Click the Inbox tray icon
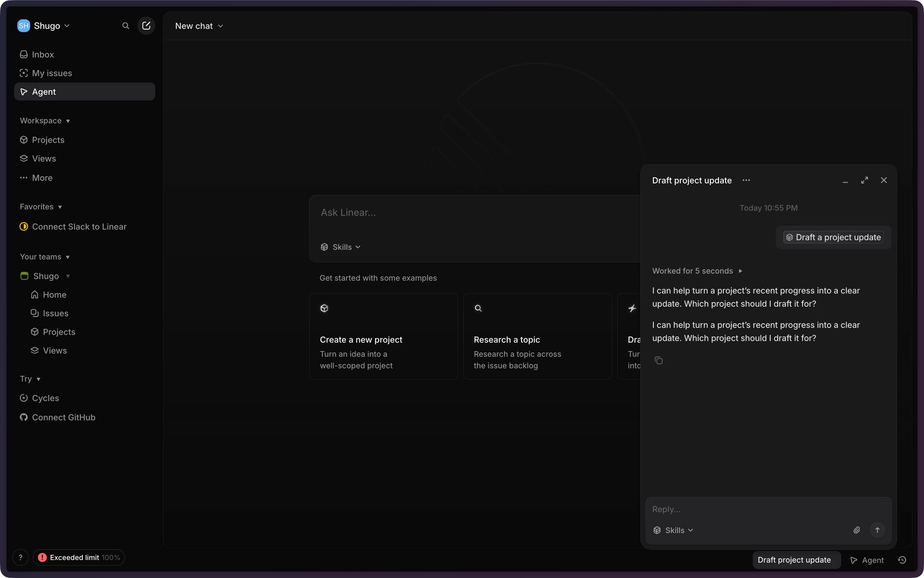924x578 pixels. 24,54
